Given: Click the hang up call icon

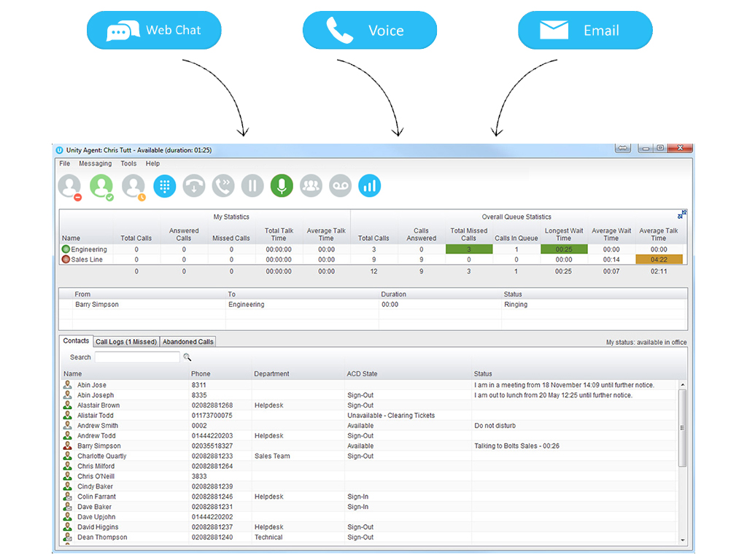Looking at the screenshot, I should coord(194,186).
